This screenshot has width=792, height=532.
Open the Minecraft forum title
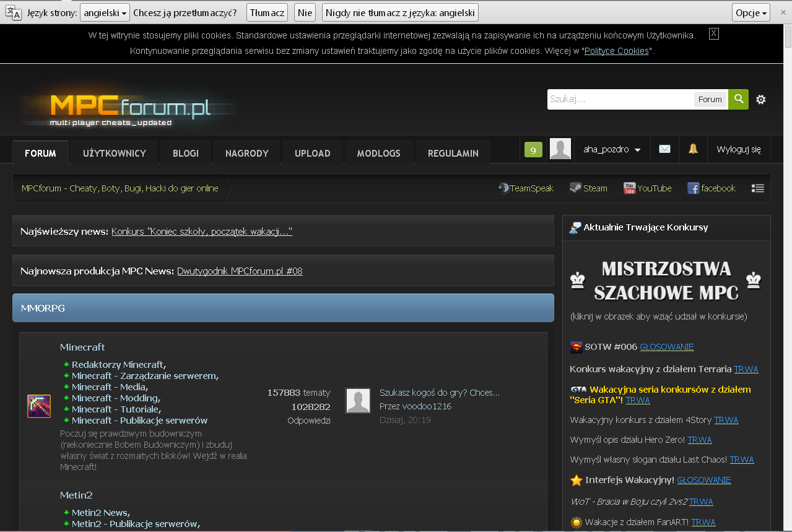click(x=82, y=347)
